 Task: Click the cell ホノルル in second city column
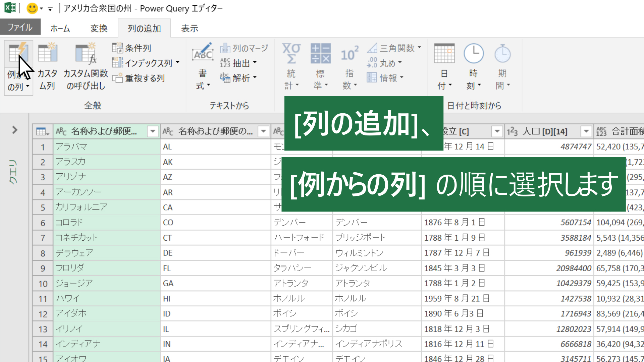coord(377,298)
